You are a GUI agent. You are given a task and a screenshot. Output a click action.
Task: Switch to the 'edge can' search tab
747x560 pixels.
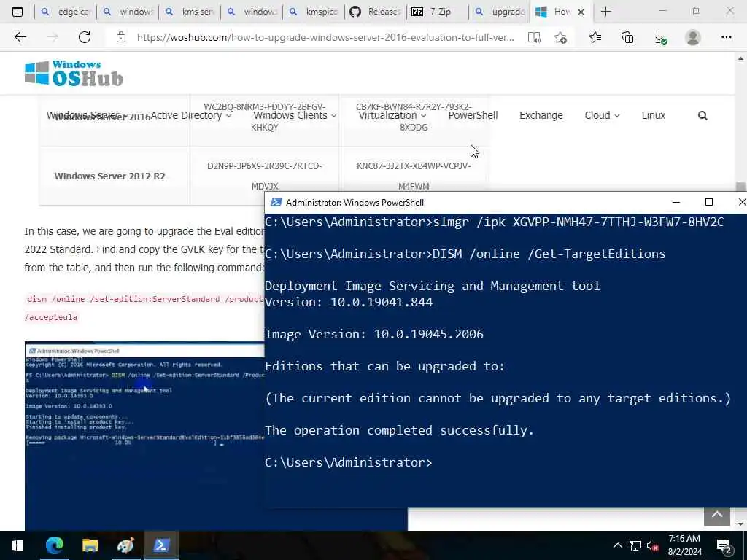(x=66, y=12)
